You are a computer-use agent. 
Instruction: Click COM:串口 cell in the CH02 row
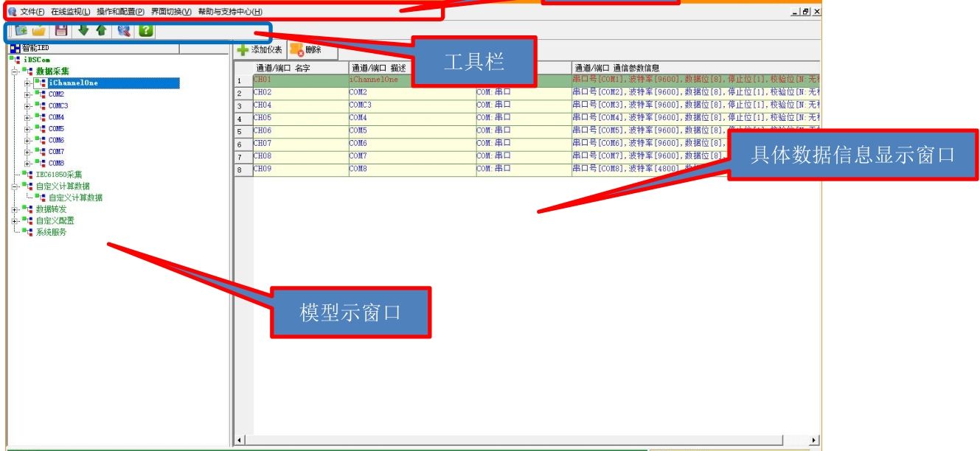524,92
